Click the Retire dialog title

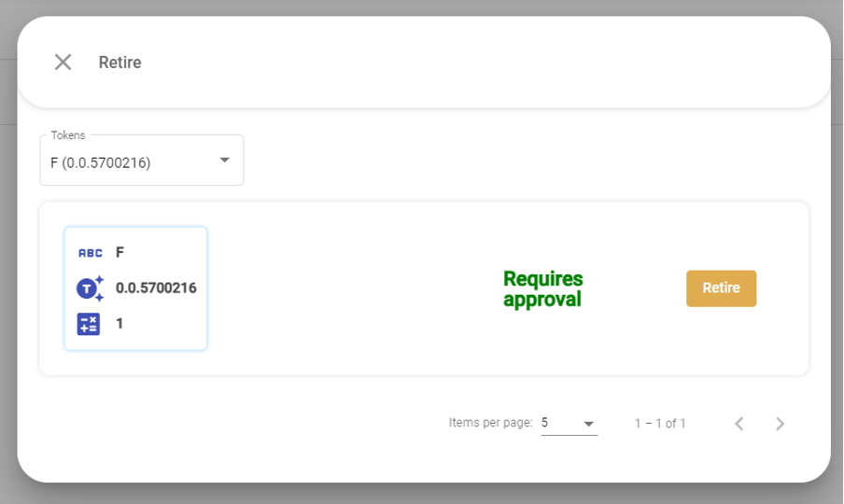(120, 63)
